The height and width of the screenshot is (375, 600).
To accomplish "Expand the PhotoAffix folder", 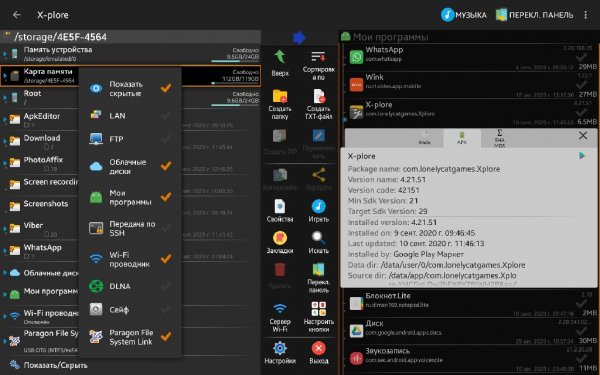I will pyautogui.click(x=4, y=163).
